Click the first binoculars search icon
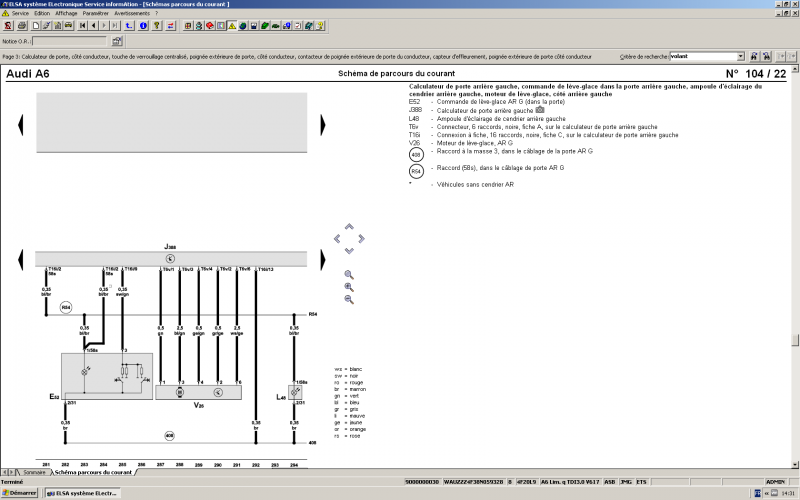The width and height of the screenshot is (800, 500). (x=754, y=57)
